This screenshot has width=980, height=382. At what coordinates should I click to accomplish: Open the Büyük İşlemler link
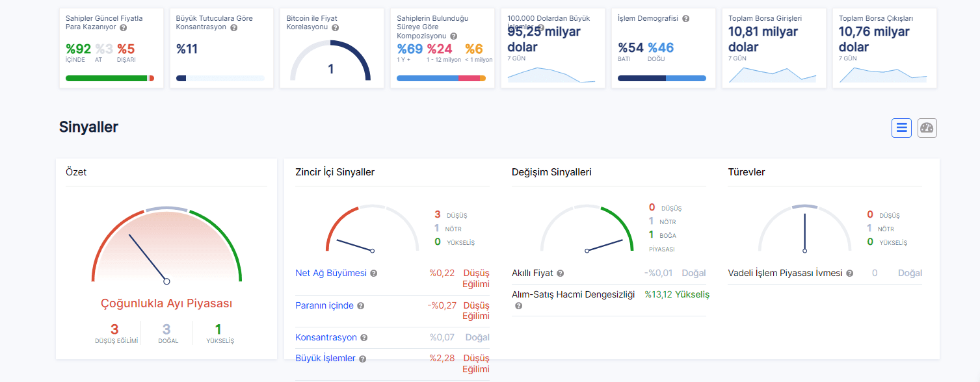tap(325, 358)
